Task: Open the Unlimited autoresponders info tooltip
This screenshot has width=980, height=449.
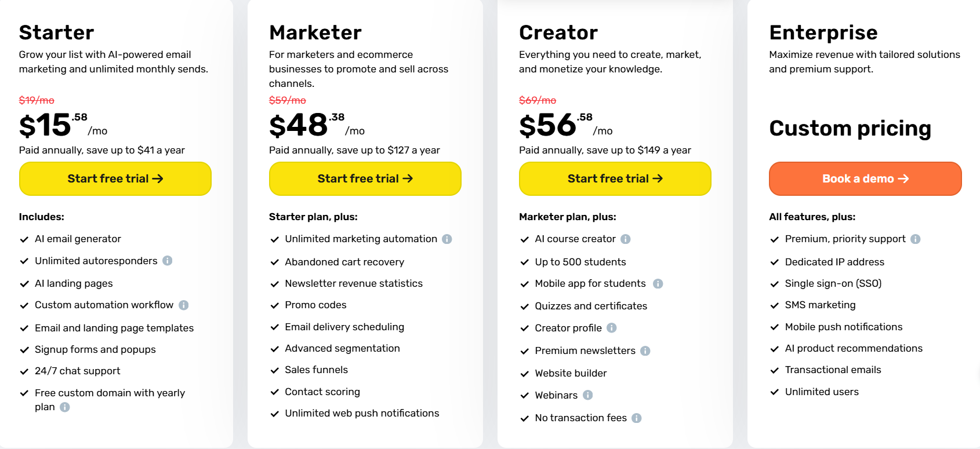Action: click(168, 261)
